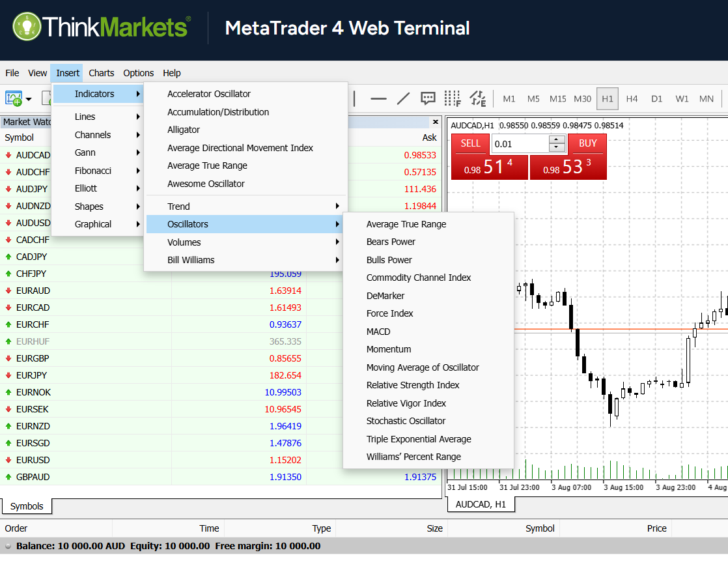
Task: Toggle the H1 timeframe button
Action: pyautogui.click(x=608, y=98)
